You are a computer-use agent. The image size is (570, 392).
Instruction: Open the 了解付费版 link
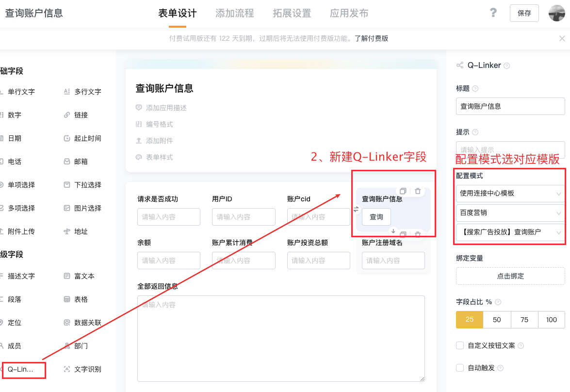372,38
